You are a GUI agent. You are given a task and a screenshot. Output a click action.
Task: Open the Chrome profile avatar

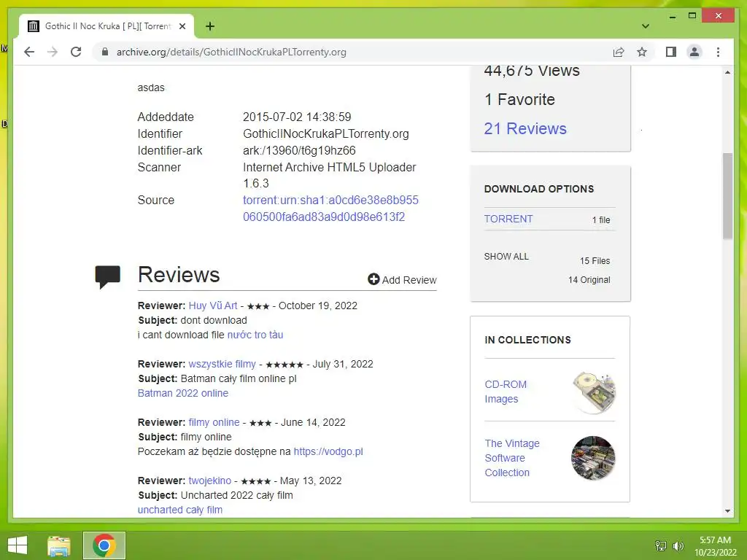694,52
